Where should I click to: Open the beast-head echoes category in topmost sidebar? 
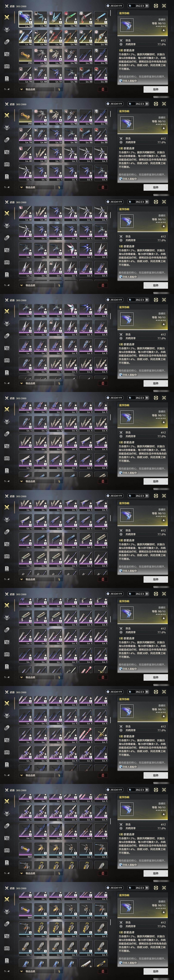tap(7, 30)
